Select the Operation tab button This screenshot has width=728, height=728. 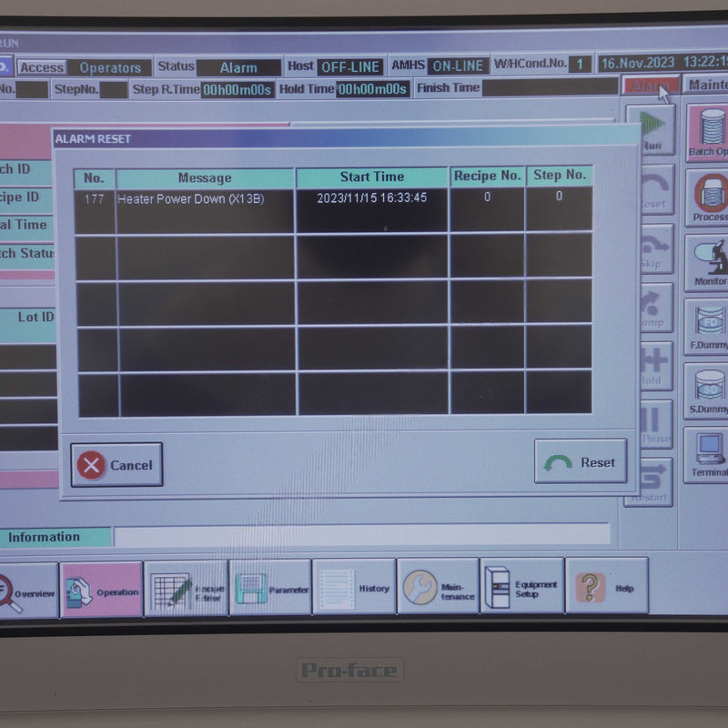click(x=101, y=591)
